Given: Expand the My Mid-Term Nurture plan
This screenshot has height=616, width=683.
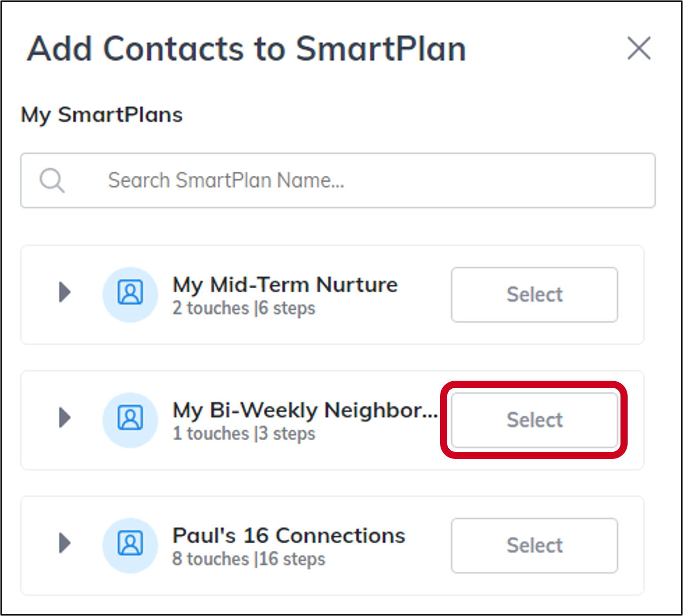Looking at the screenshot, I should pyautogui.click(x=65, y=292).
